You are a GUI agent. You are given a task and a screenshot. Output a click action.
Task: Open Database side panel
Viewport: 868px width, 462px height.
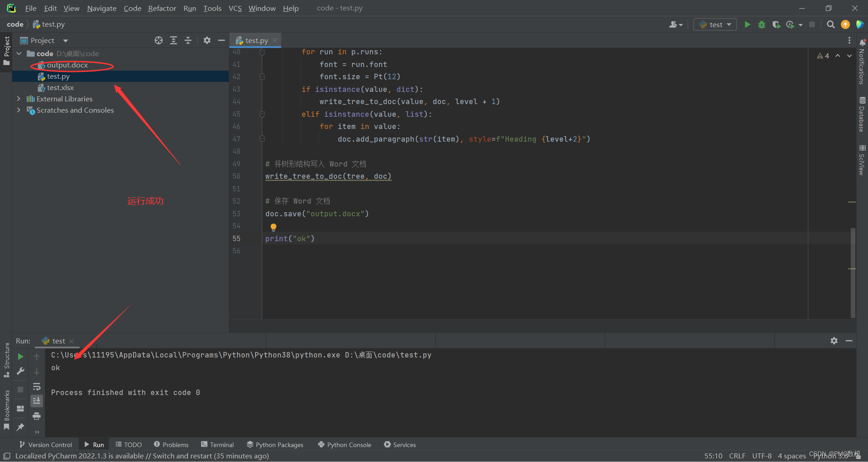click(862, 114)
